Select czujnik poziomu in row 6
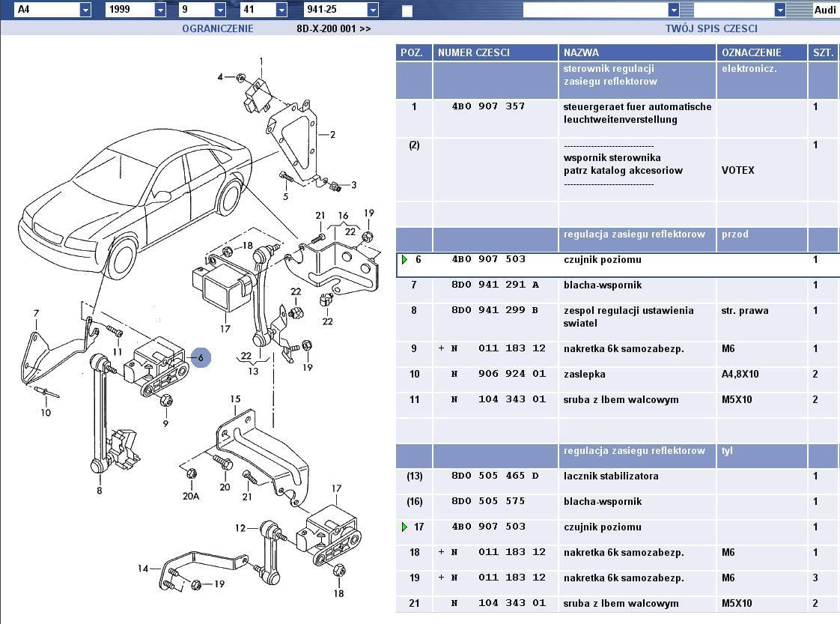The width and height of the screenshot is (840, 624). coord(602,259)
